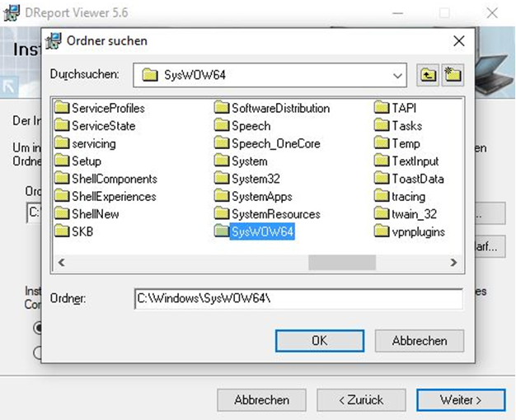This screenshot has height=420, width=516.
Task: Close the DReport Viewer window
Action: tap(492, 13)
